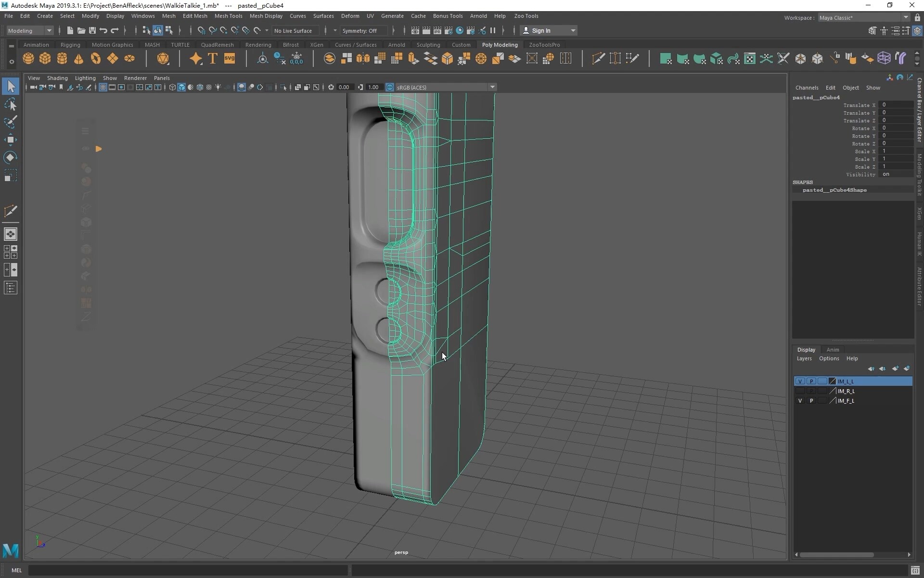Image resolution: width=924 pixels, height=578 pixels.
Task: Create a polygon cone using the shelf icon
Action: [x=78, y=58]
